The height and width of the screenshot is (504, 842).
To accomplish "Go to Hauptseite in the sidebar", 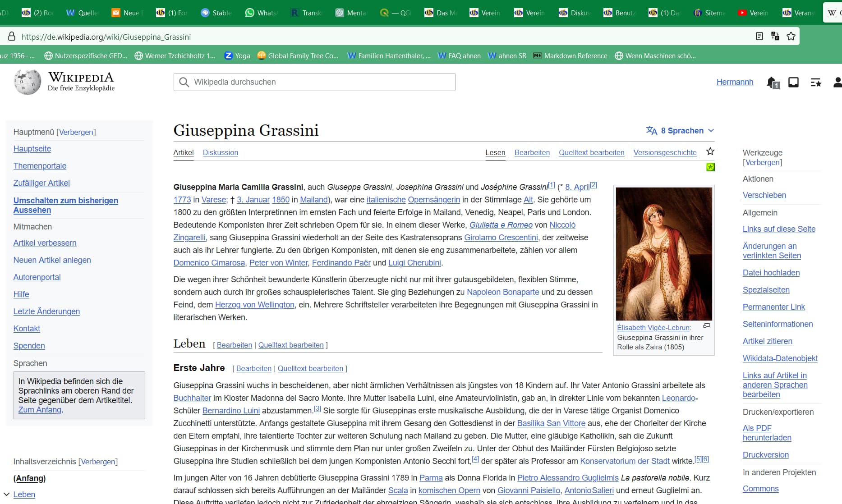I will coord(32,149).
